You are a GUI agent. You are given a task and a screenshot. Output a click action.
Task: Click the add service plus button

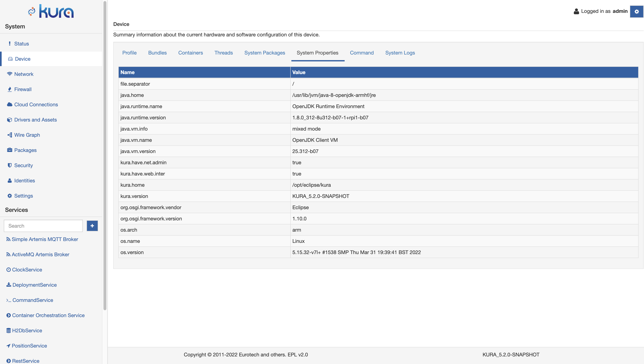point(92,226)
